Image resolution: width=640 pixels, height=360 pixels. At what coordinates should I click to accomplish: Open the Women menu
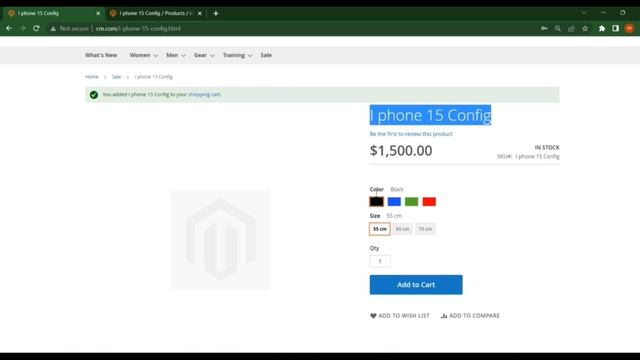(140, 55)
